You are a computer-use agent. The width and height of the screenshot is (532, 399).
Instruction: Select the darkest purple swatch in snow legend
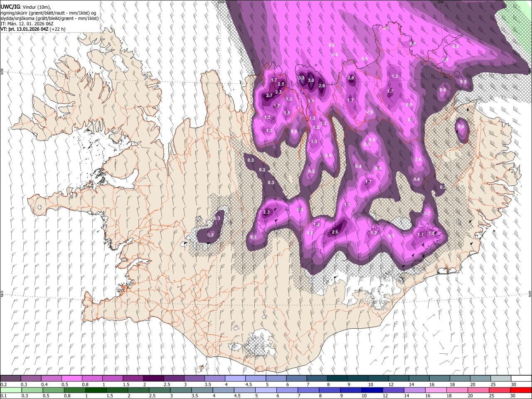[153, 378]
